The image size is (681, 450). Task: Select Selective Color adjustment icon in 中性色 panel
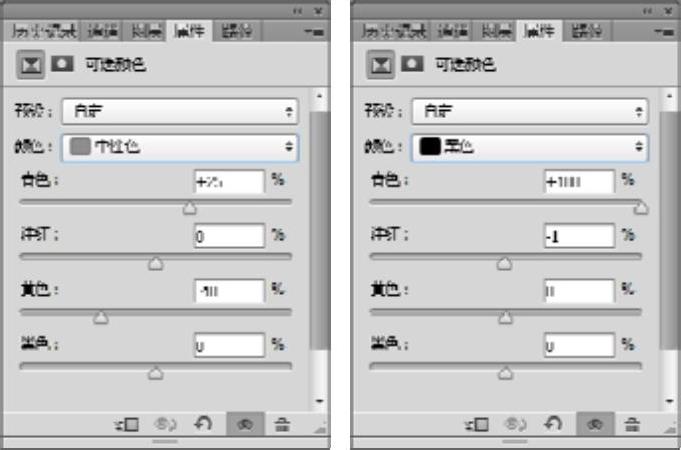point(30,65)
